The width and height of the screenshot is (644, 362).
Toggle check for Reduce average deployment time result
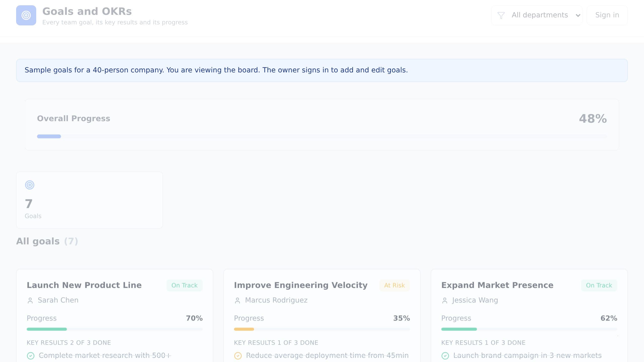pos(238,356)
